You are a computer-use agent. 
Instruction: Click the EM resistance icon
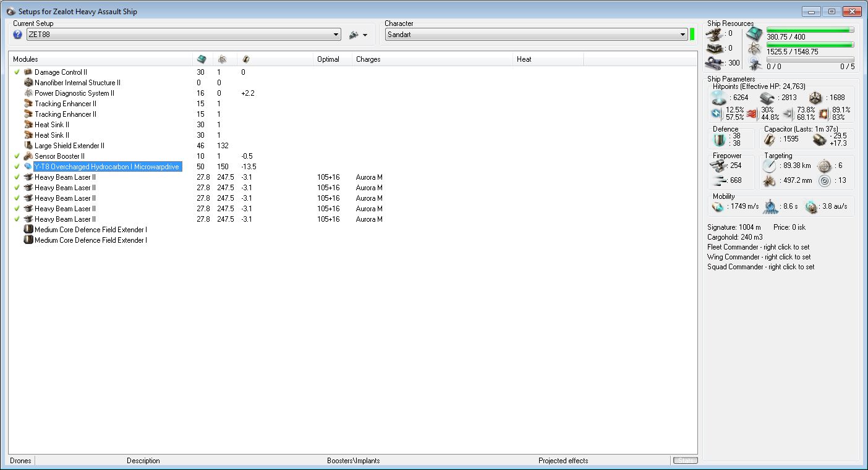(717, 114)
